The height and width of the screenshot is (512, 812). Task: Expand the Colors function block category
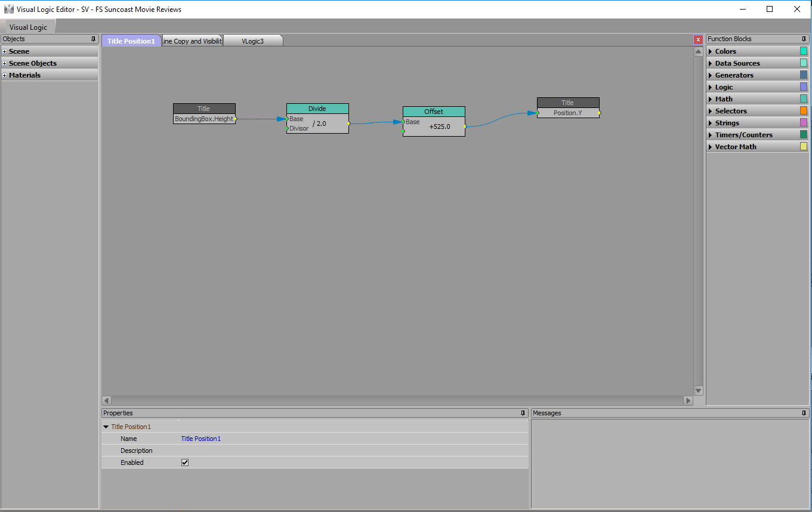click(x=711, y=51)
